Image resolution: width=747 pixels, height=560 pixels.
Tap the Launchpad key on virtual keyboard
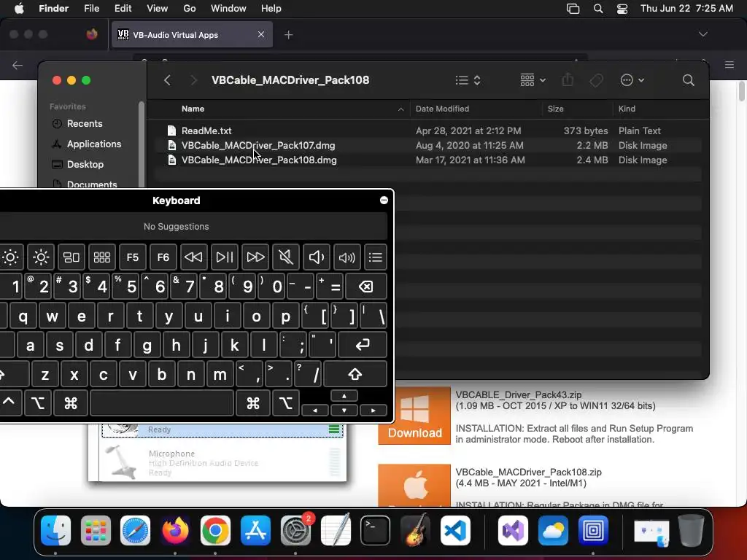click(x=102, y=257)
